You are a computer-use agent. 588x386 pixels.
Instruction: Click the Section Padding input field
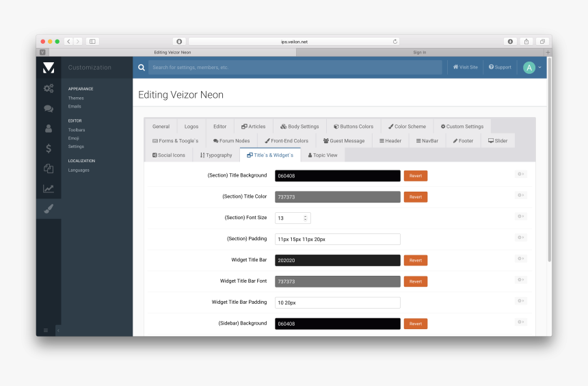tap(338, 239)
